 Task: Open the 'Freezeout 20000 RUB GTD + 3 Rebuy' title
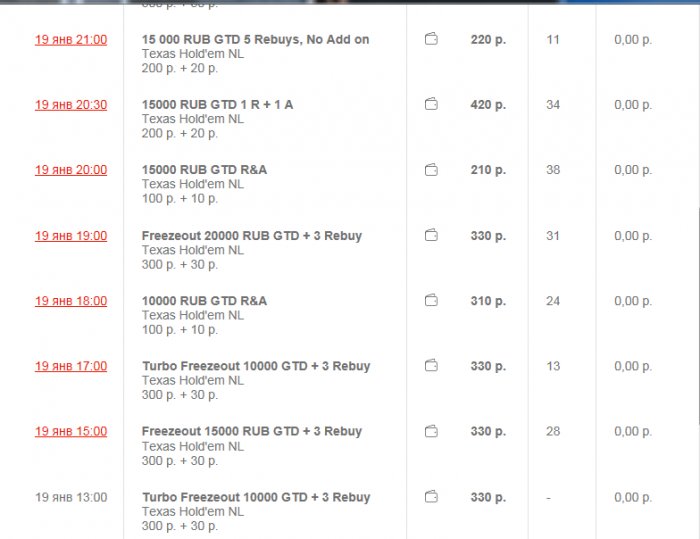point(252,236)
